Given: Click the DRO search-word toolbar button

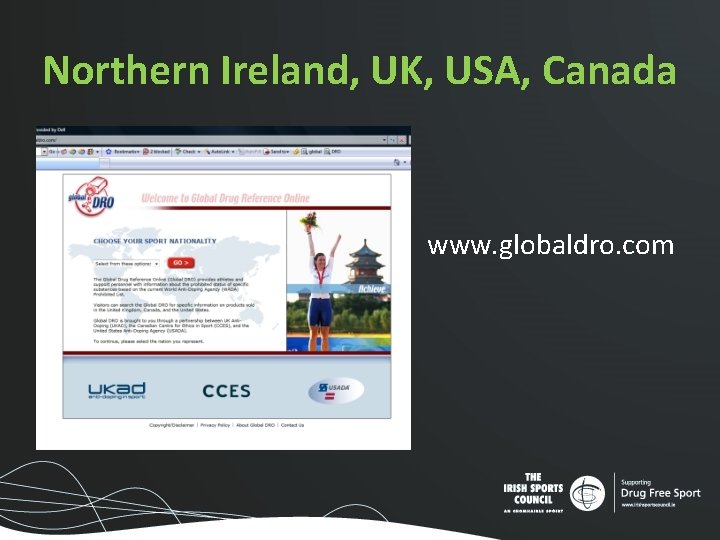Looking at the screenshot, I should tap(333, 152).
